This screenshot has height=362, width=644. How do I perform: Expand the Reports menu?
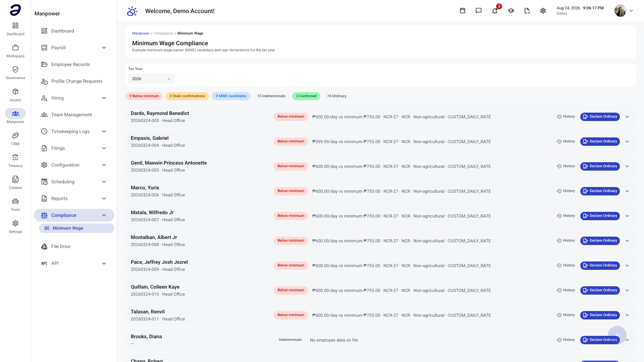74,198
